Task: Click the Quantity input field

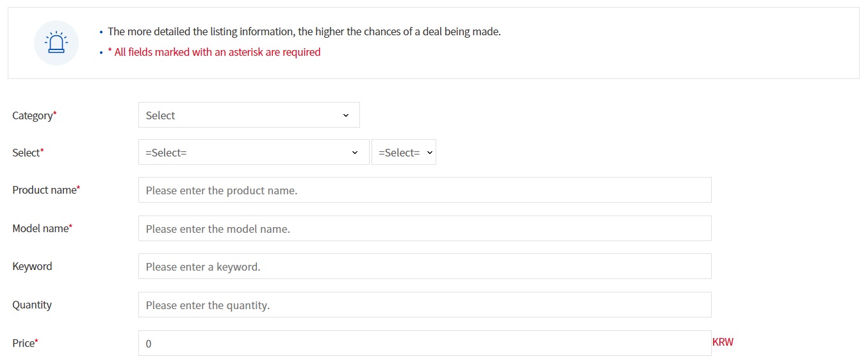Action: click(x=424, y=305)
